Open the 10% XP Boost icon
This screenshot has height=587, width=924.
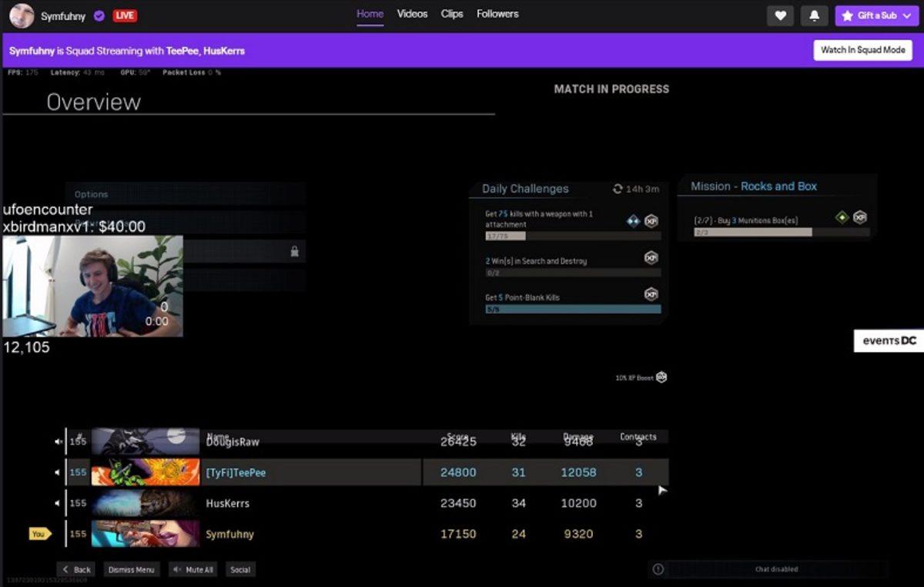(x=660, y=377)
